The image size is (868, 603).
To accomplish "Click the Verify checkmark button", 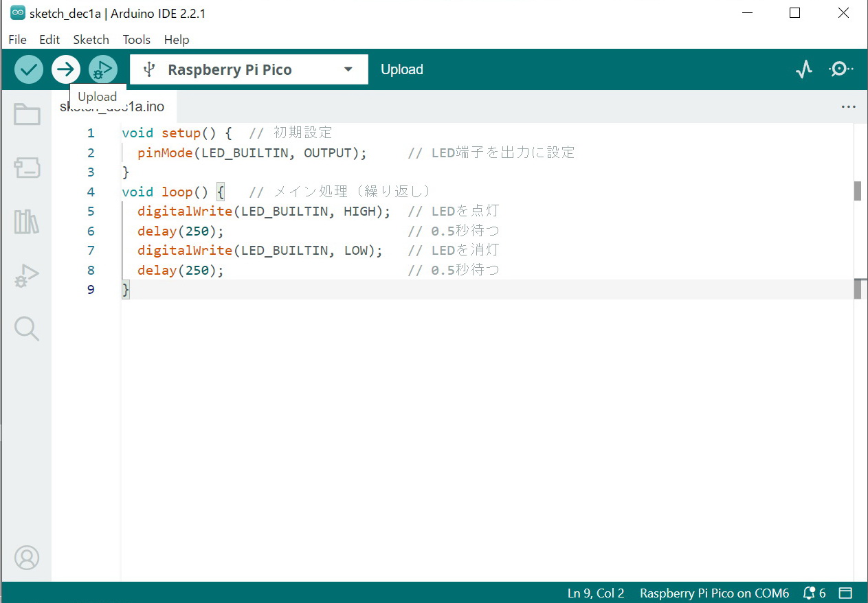I will (x=29, y=69).
